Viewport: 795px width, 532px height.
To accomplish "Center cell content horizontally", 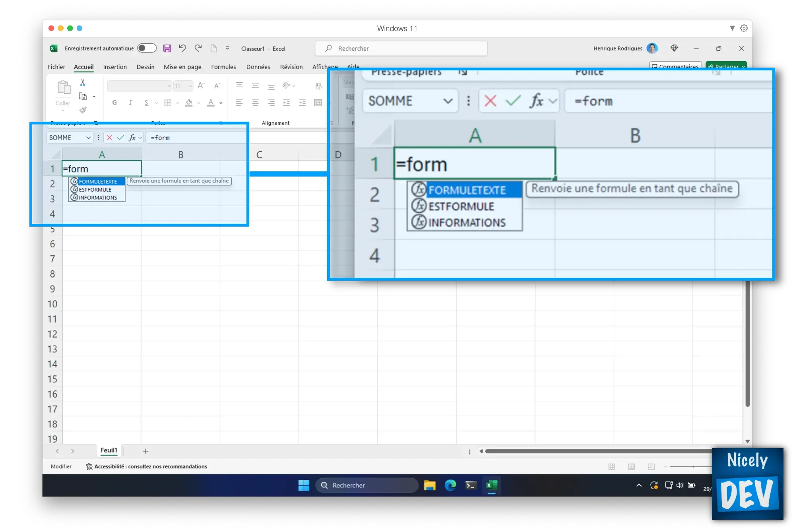I will pos(255,103).
